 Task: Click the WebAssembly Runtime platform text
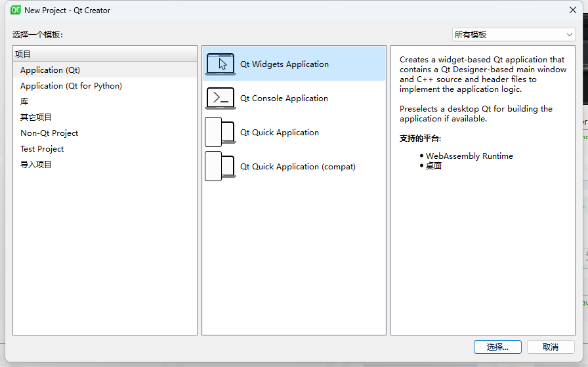pos(469,156)
